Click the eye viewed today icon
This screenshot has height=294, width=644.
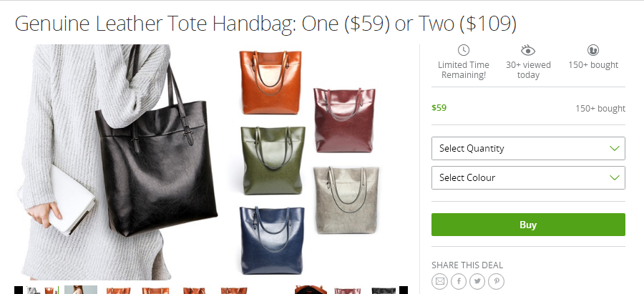click(528, 51)
